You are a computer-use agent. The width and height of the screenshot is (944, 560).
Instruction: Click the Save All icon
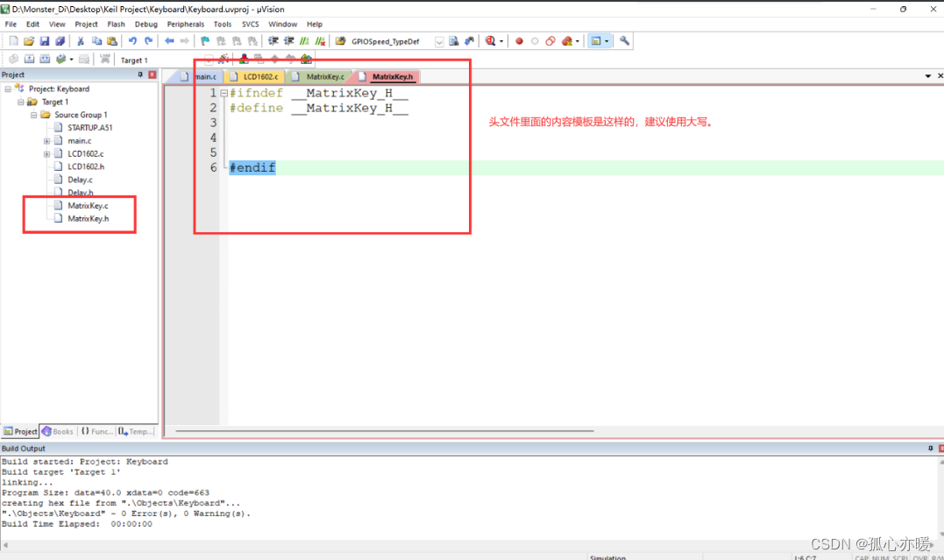pos(60,41)
